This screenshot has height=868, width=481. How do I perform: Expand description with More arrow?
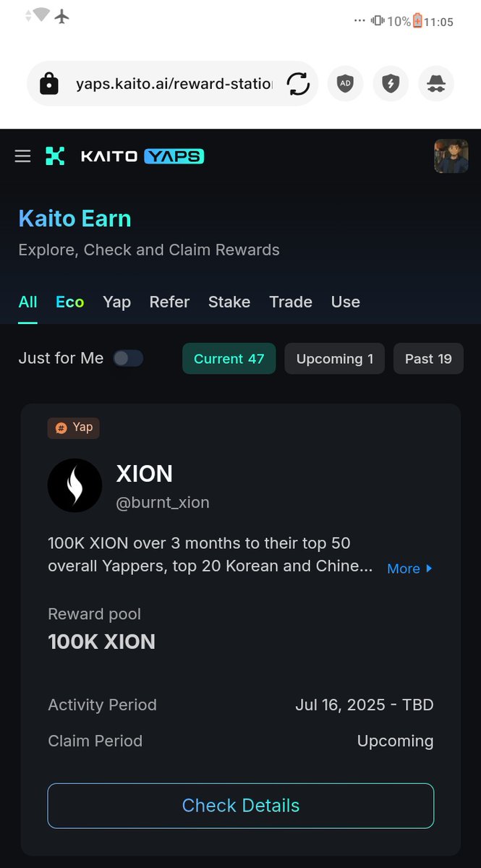[410, 569]
